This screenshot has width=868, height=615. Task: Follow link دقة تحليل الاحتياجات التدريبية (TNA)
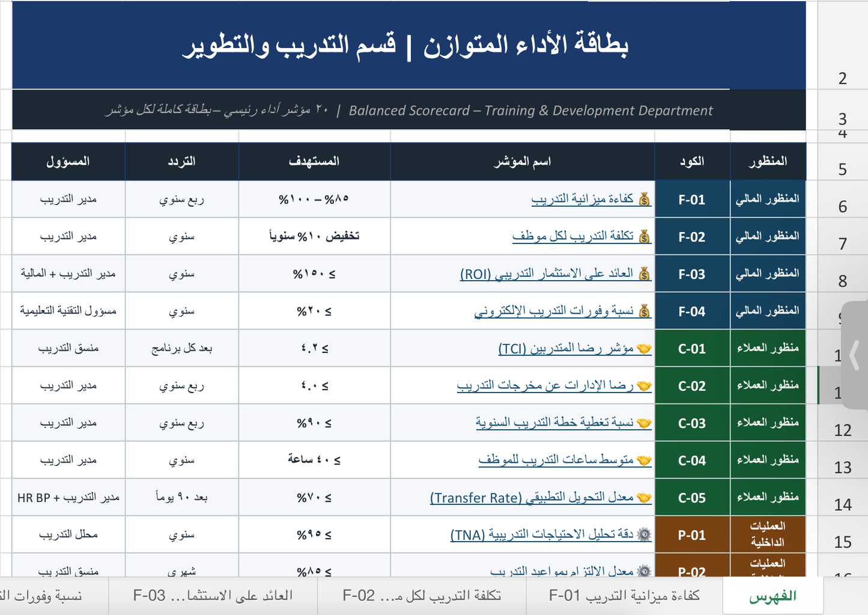542,534
